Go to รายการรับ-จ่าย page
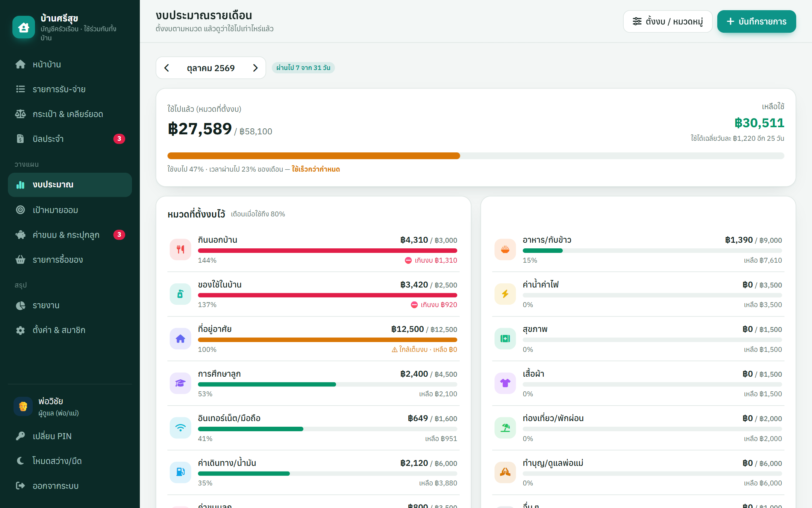This screenshot has width=812, height=508. (x=70, y=89)
